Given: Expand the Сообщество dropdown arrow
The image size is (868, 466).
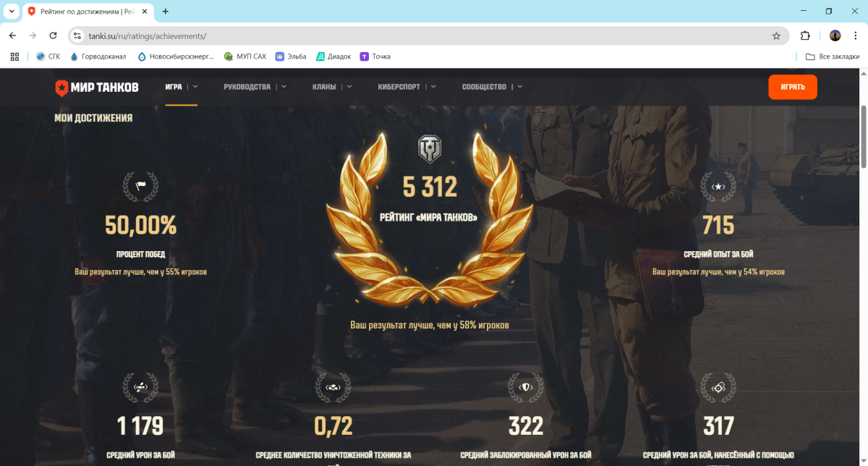Looking at the screenshot, I should [519, 87].
